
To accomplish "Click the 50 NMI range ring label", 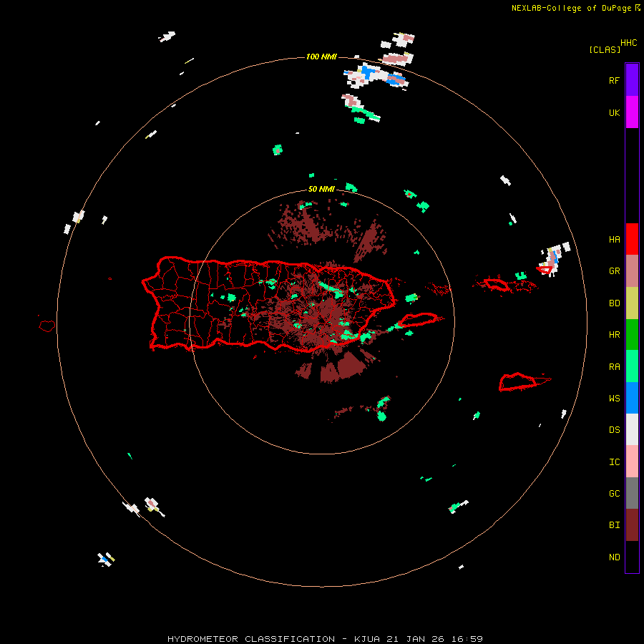I will coord(321,189).
